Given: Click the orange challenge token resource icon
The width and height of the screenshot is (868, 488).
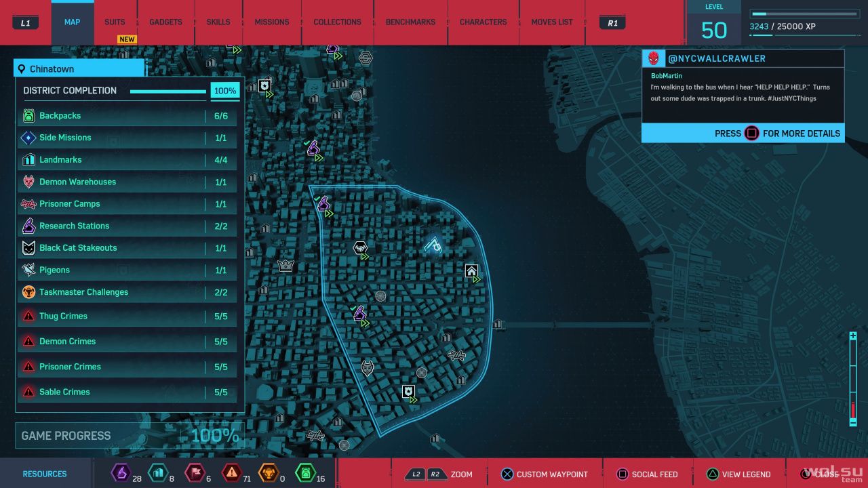Looking at the screenshot, I should click(x=269, y=473).
